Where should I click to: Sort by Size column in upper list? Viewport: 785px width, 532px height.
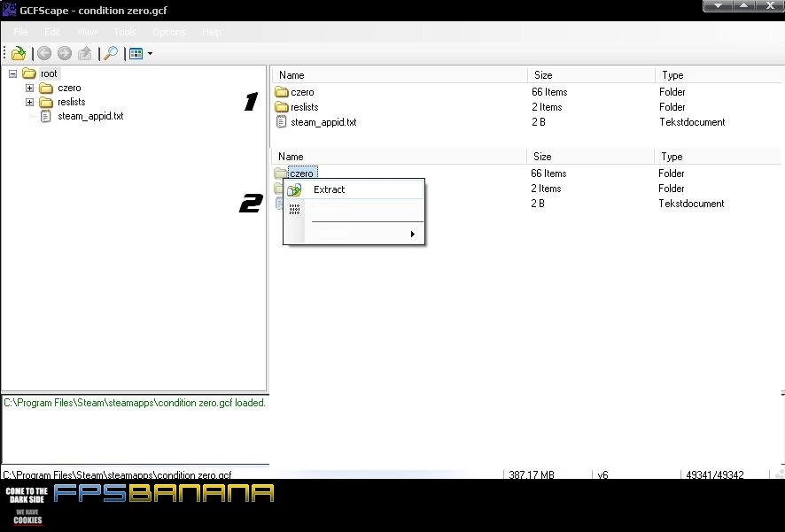click(x=591, y=75)
